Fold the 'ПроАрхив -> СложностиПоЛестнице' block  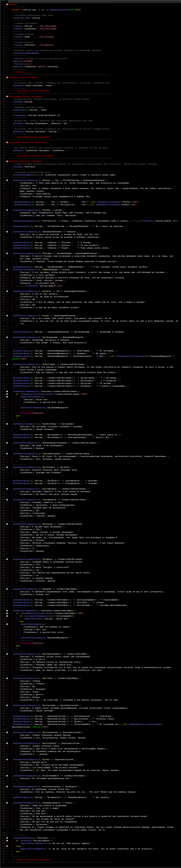pos(7,524)
